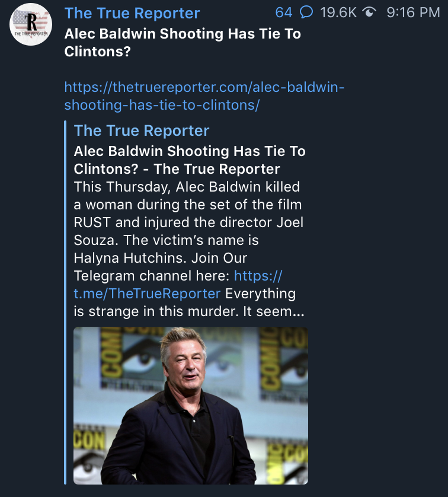
Task: Open The True Reporter channel avatar
Action: (x=31, y=23)
